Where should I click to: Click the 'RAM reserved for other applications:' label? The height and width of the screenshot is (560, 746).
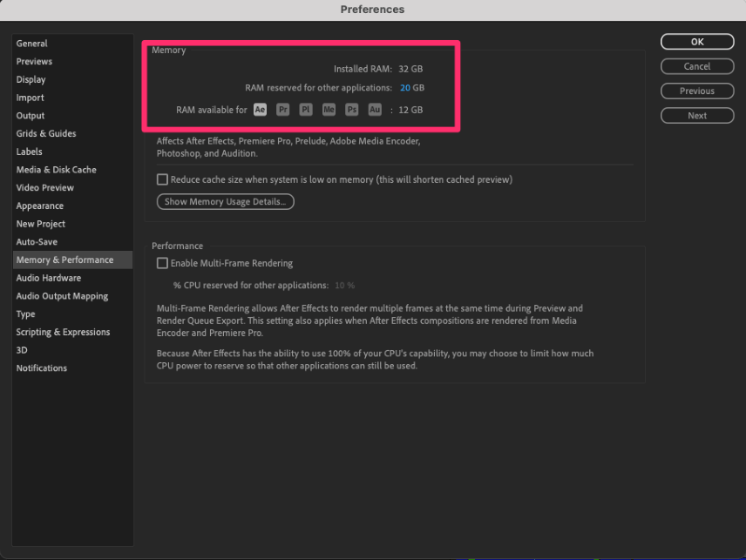coord(318,88)
